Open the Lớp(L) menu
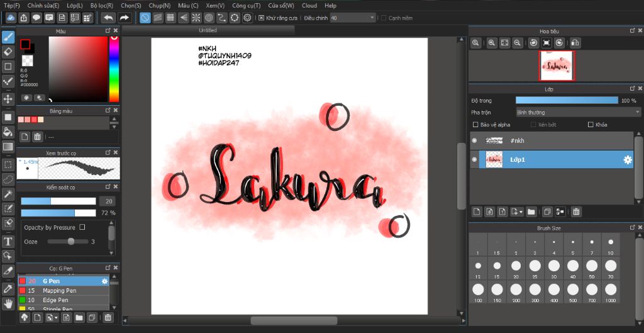The width and height of the screenshot is (644, 333). 75,5
